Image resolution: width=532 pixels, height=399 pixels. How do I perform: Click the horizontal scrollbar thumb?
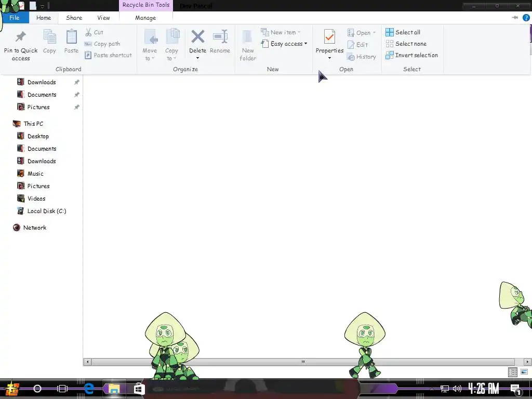[x=303, y=362]
